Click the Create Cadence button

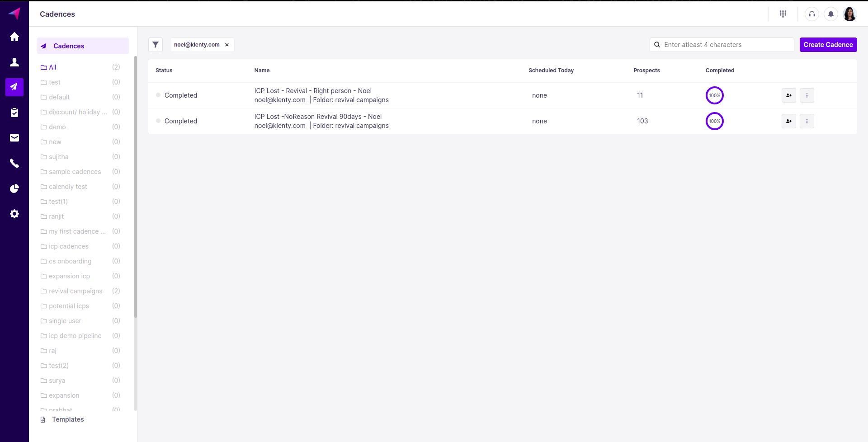[x=828, y=45]
